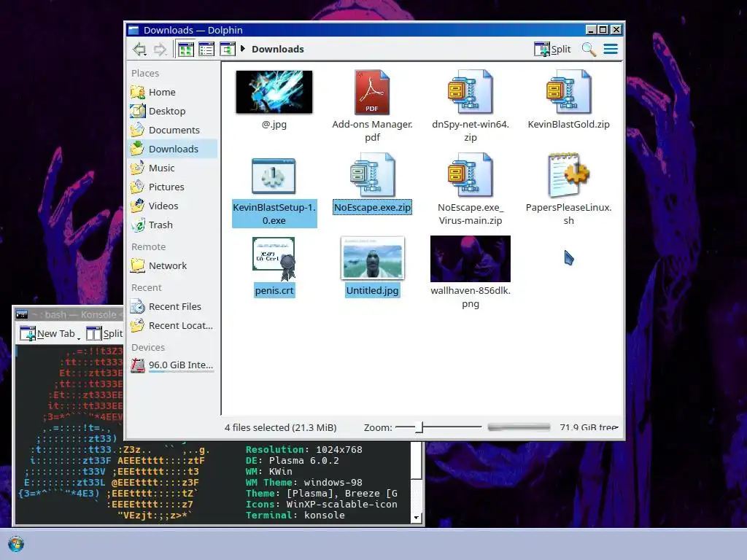The width and height of the screenshot is (747, 560).
Task: Select the KevinBlastSetup-1.0.exe icon
Action: click(x=274, y=176)
